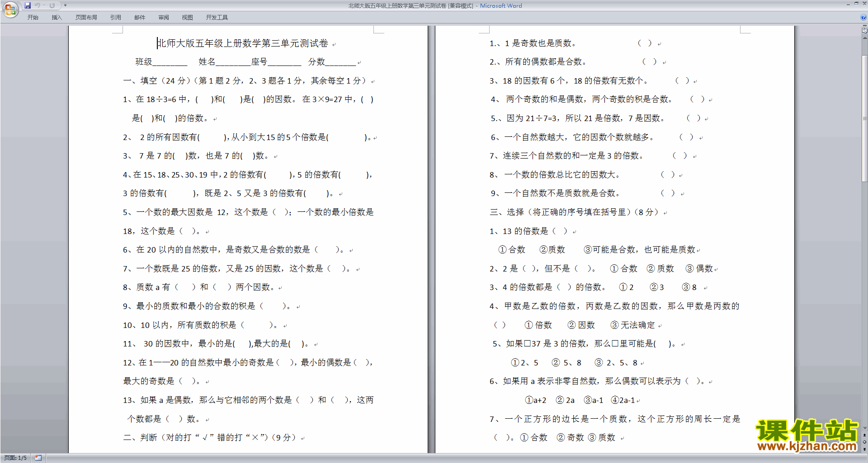Click question 10、10 以内，所有质数的积

coord(201,325)
